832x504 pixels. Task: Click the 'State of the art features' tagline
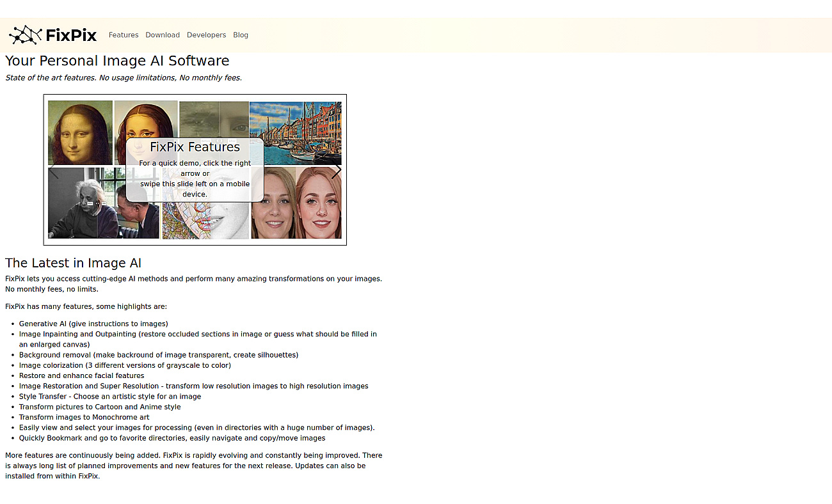[124, 78]
